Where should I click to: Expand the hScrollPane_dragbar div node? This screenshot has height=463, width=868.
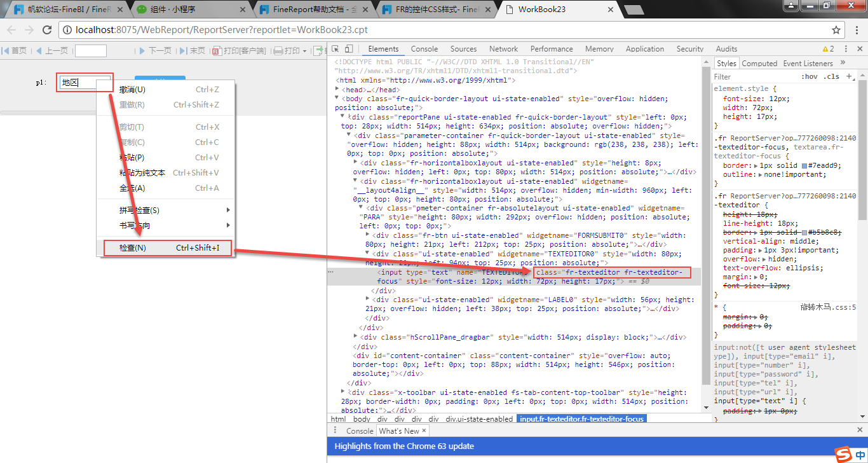(356, 337)
